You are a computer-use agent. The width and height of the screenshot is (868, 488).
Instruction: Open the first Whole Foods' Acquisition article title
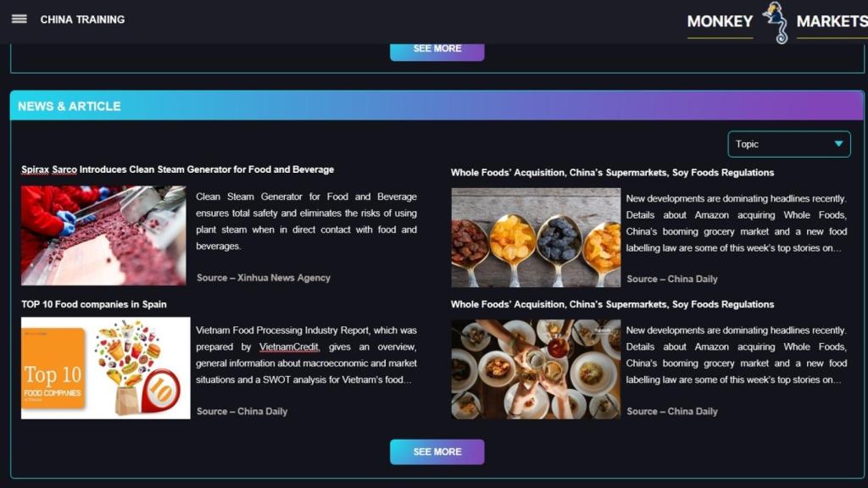click(612, 173)
